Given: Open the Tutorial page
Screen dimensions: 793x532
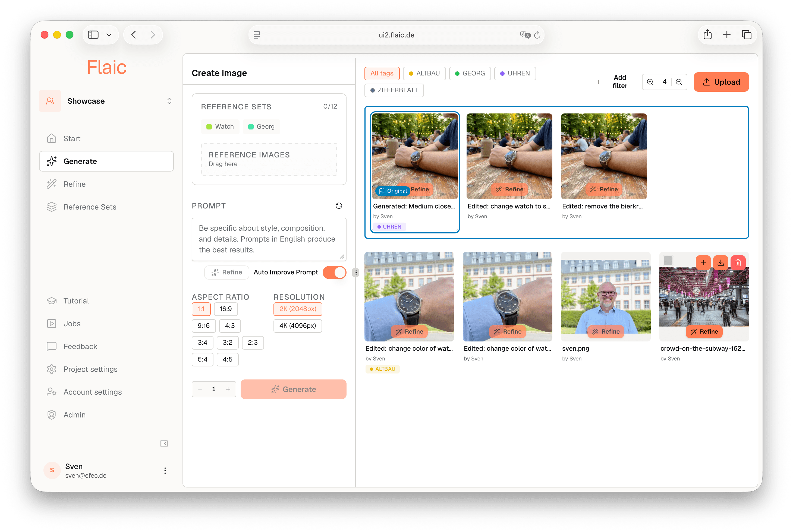Looking at the screenshot, I should (106, 301).
